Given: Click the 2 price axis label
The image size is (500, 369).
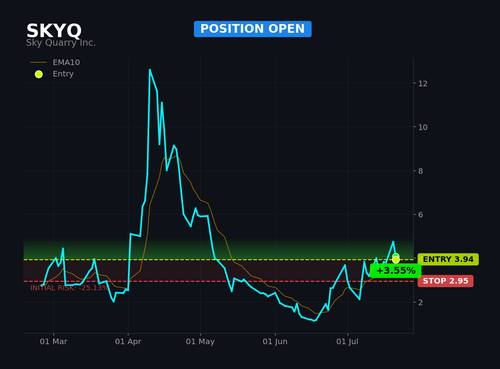Looking at the screenshot, I should pyautogui.click(x=421, y=302).
